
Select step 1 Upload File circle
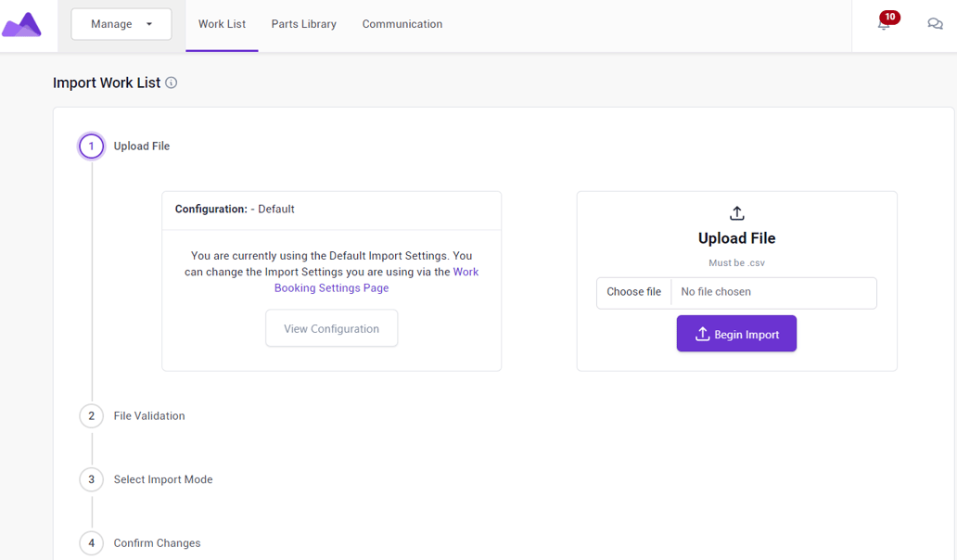click(x=92, y=146)
